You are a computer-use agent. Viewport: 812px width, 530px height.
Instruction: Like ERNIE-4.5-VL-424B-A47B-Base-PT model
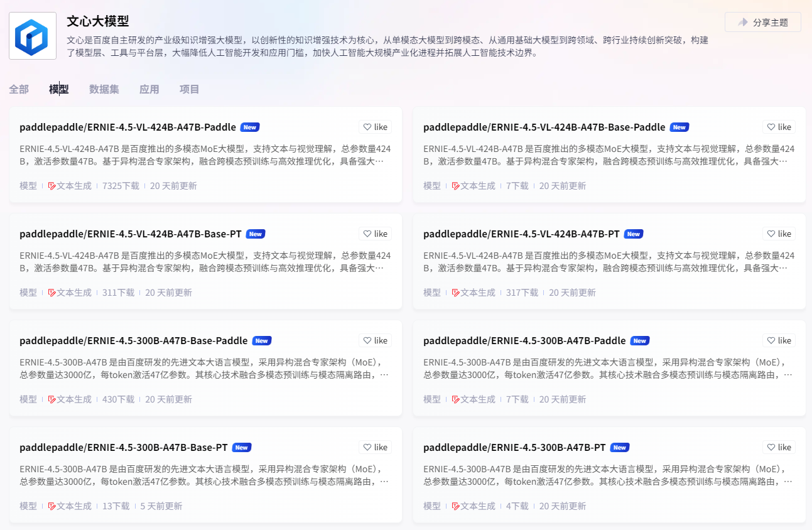(x=376, y=234)
